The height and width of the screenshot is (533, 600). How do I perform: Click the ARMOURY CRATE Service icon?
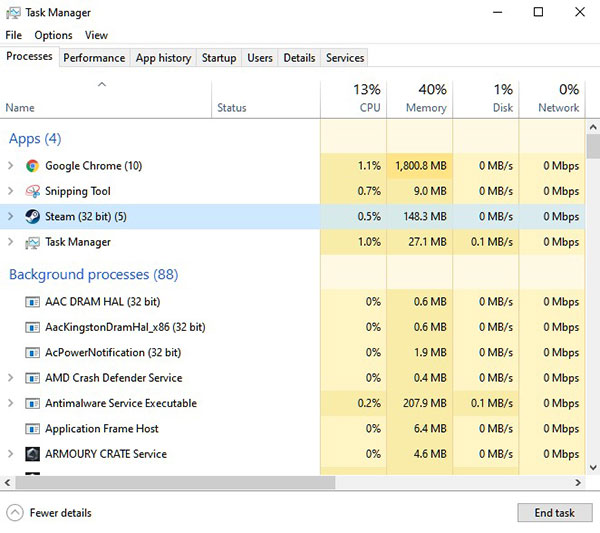[x=32, y=454]
